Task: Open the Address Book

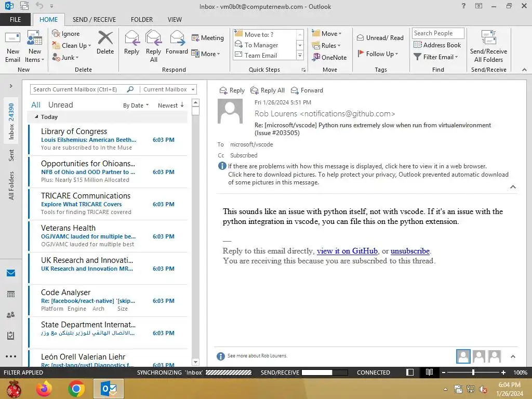Action: tap(437, 45)
